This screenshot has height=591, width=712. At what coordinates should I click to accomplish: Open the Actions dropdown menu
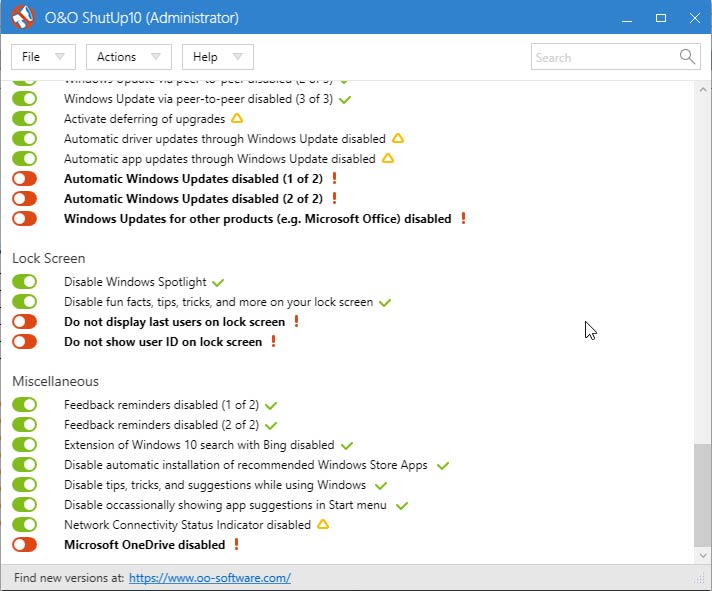[129, 57]
